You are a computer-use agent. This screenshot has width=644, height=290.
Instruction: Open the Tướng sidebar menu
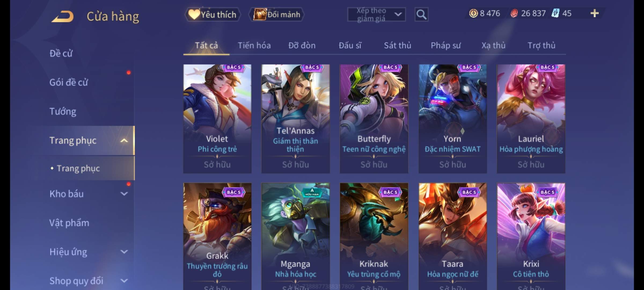tap(63, 111)
